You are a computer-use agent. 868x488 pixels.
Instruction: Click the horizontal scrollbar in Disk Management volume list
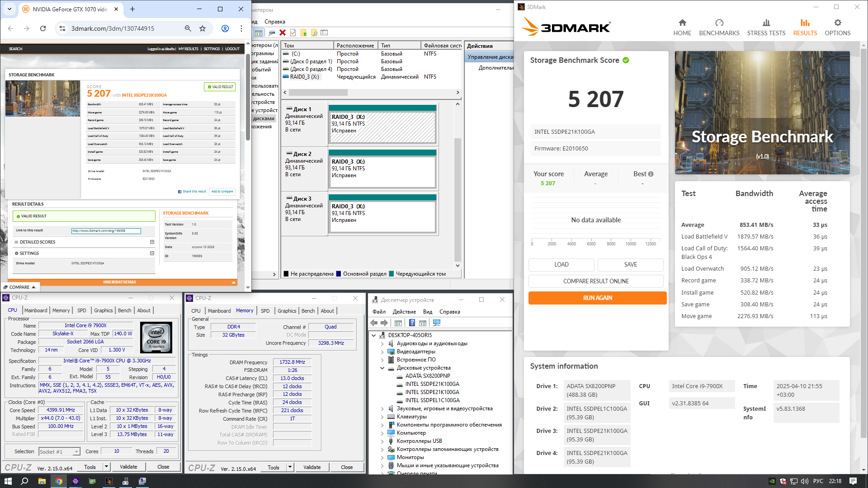coord(318,92)
